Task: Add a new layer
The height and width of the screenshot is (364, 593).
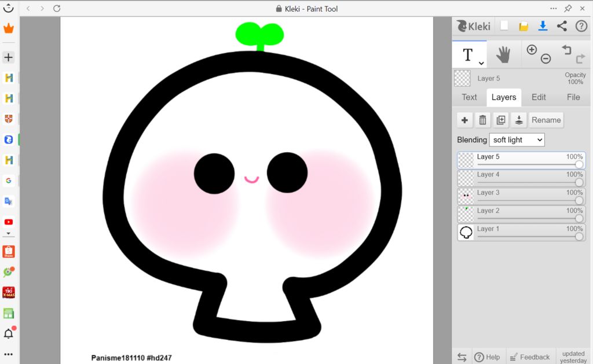Action: [465, 120]
